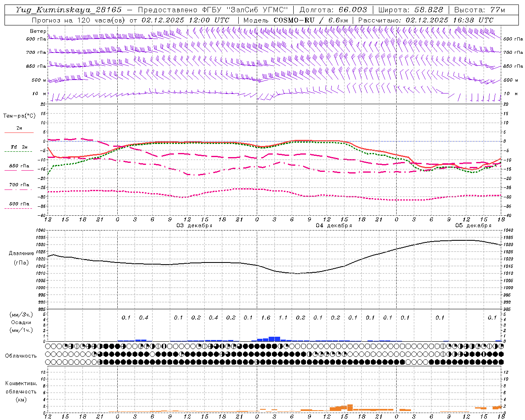
Task: Click the tallest blue precipitation bar
Action: pos(274,339)
